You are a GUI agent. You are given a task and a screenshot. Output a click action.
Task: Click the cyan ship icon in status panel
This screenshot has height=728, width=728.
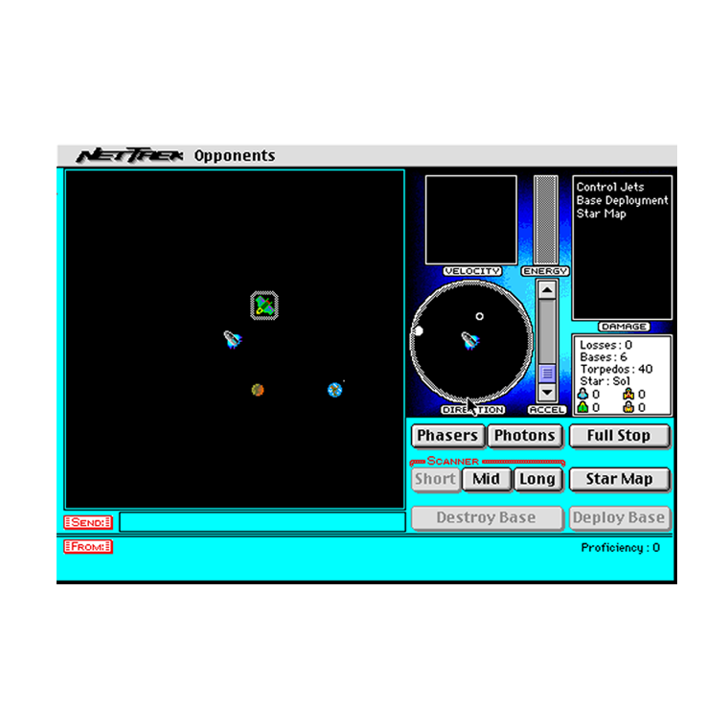582,395
